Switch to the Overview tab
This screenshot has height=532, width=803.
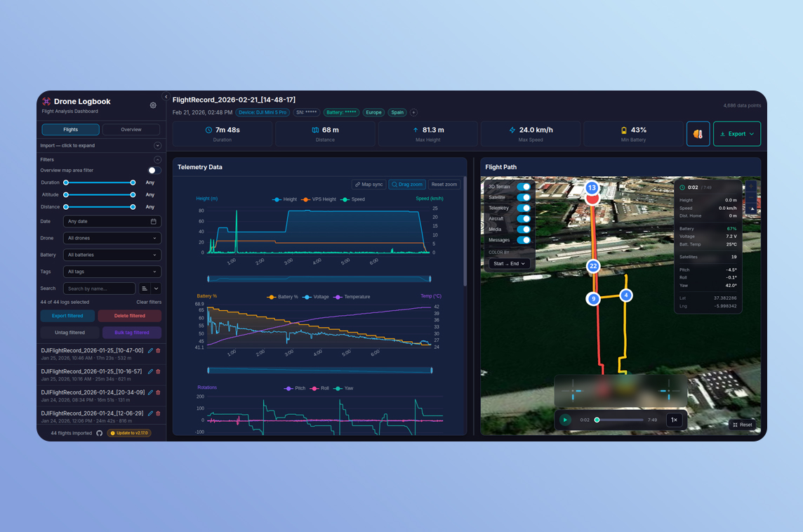click(131, 130)
